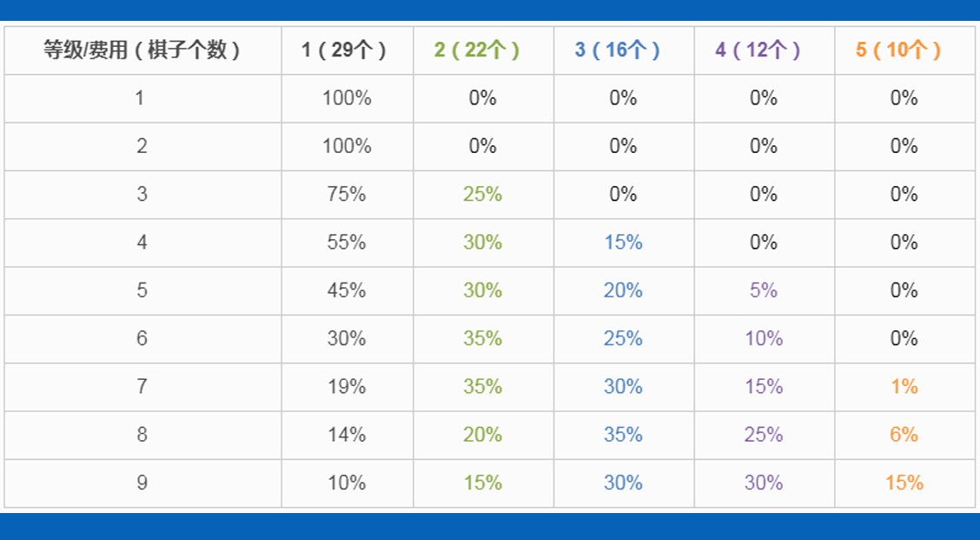980x540 pixels.
Task: Click the orange 6% cell
Action: tap(904, 435)
